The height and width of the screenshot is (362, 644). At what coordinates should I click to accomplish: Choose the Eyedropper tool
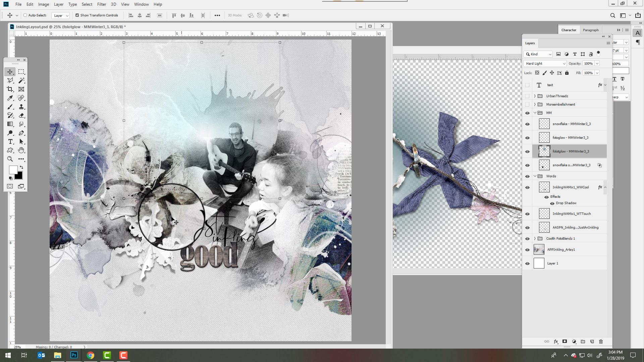[x=10, y=98]
